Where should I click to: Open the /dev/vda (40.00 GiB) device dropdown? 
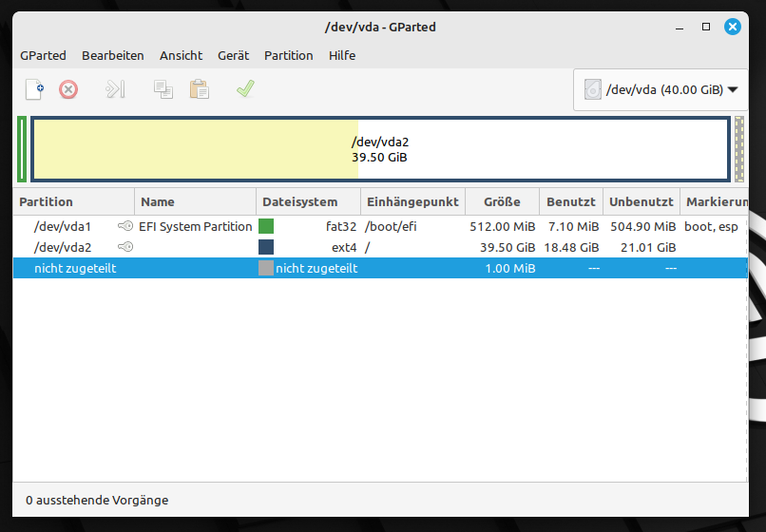661,90
